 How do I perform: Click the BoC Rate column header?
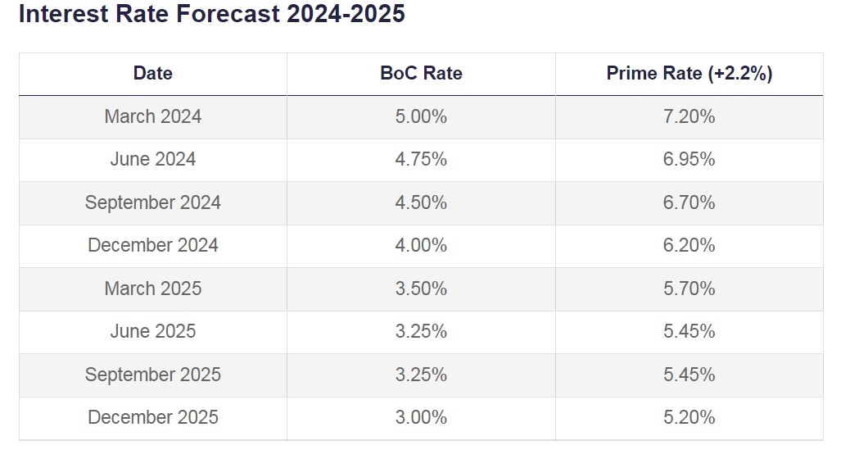click(x=421, y=73)
